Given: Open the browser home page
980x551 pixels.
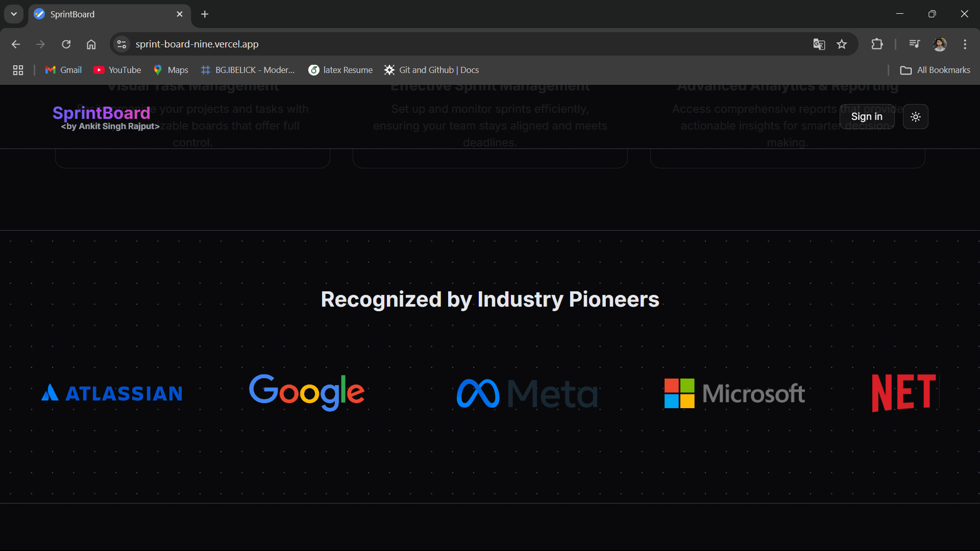Looking at the screenshot, I should pyautogui.click(x=91, y=44).
